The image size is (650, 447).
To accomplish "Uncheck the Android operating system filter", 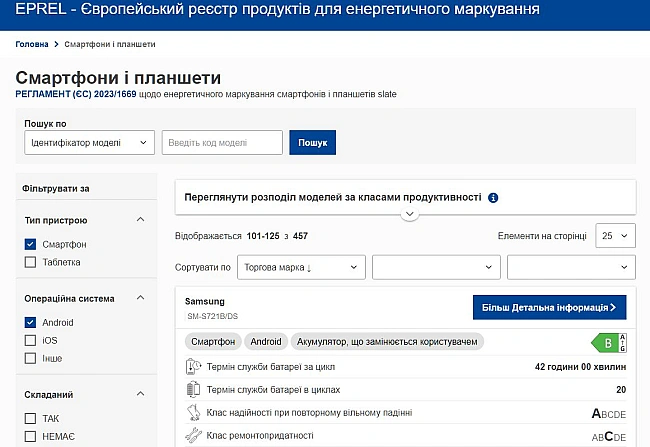I will [x=30, y=322].
